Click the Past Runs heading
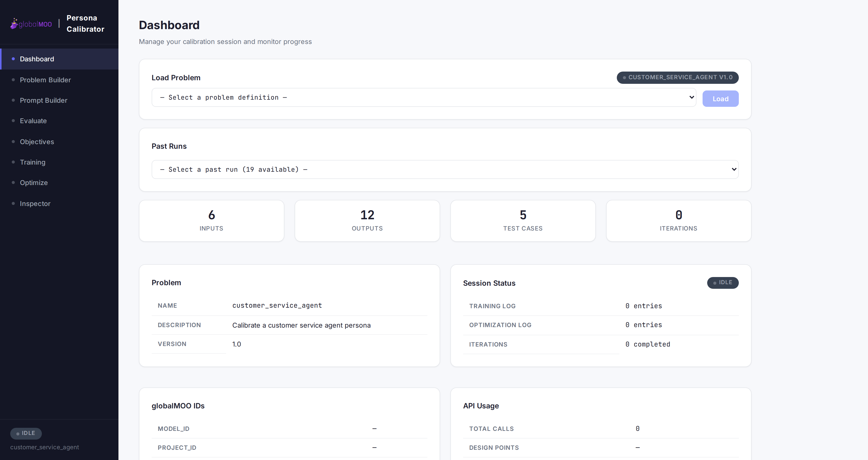Viewport: 868px width, 460px height. pos(169,146)
